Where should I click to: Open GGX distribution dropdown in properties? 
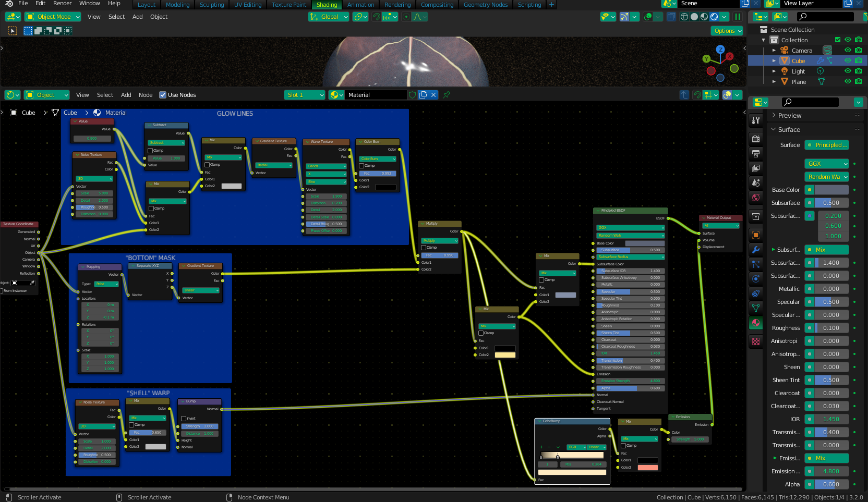tap(827, 164)
